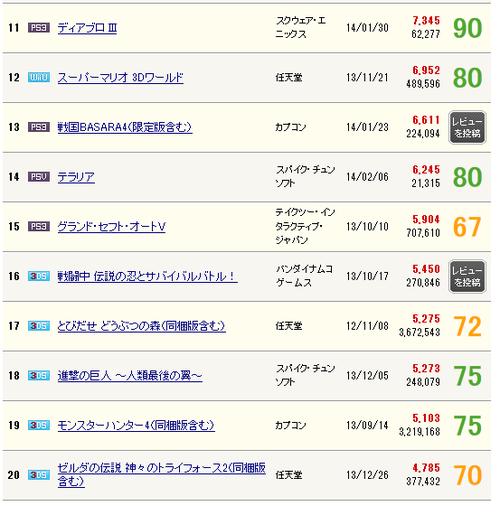Open 進撃の巨人 ~人類最後の翼~ link
This screenshot has height=506, width=500.
click(x=130, y=376)
